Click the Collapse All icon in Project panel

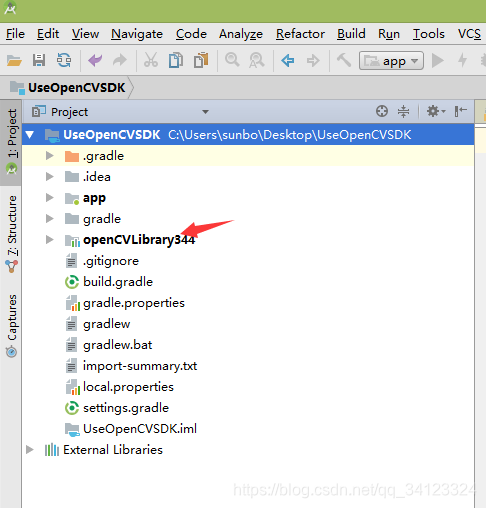click(403, 111)
